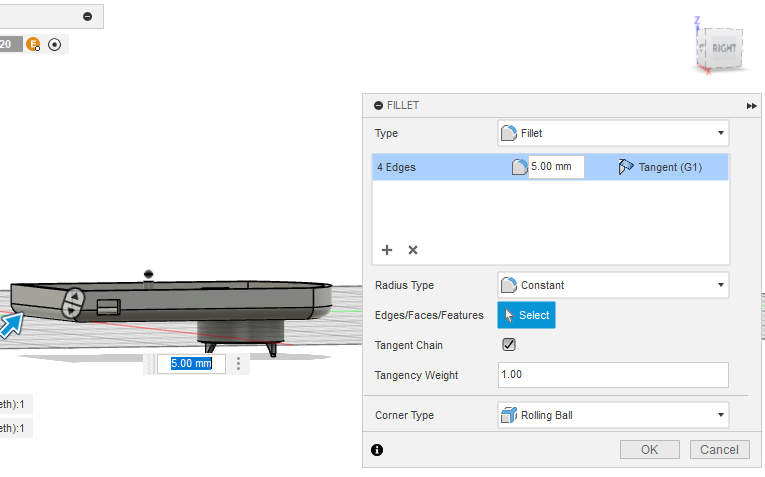Open the Type dropdown showing Fillet
This screenshot has height=477, width=765.
pos(613,133)
